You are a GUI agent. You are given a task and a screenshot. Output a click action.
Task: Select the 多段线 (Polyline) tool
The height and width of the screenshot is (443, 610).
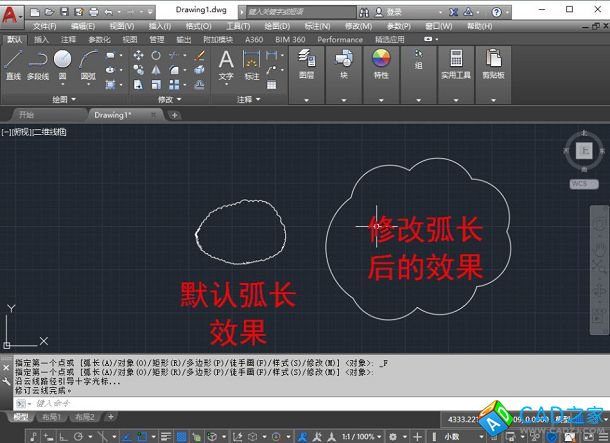click(x=38, y=62)
